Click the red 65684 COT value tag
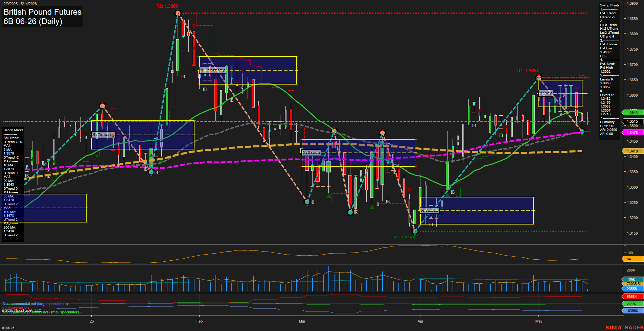Image resolution: width=644 pixels, height=331 pixels. click(632, 297)
